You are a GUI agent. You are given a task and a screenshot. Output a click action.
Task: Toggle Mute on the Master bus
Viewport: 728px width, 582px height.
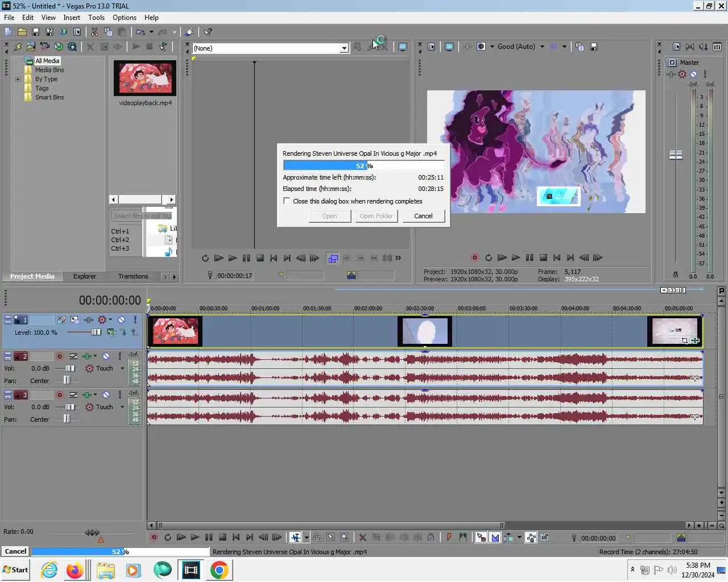pos(693,74)
